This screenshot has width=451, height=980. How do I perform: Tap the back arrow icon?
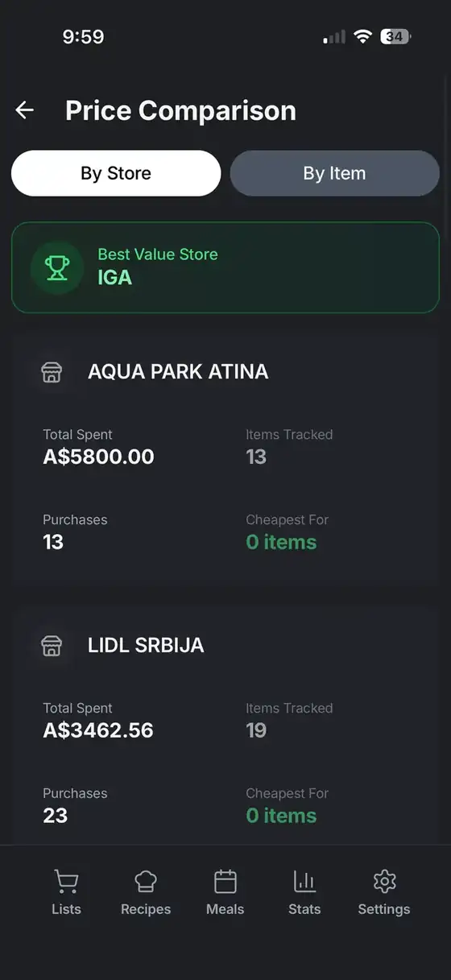(x=25, y=110)
